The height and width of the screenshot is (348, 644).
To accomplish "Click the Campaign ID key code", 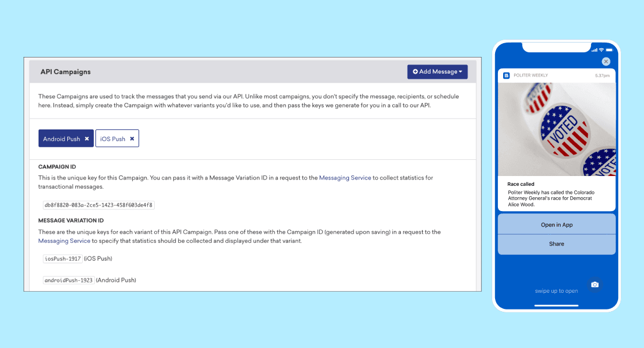I will 98,205.
